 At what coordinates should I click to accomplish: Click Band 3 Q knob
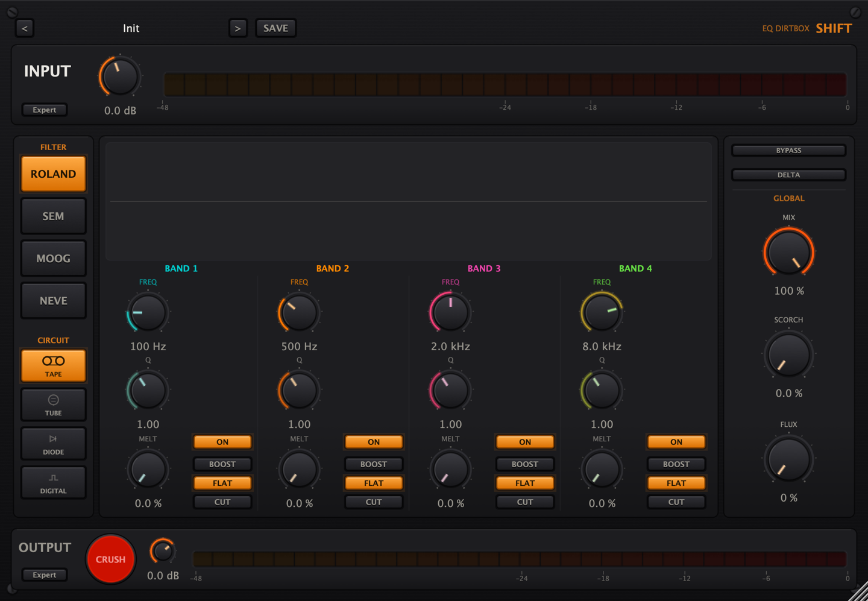[x=450, y=390]
